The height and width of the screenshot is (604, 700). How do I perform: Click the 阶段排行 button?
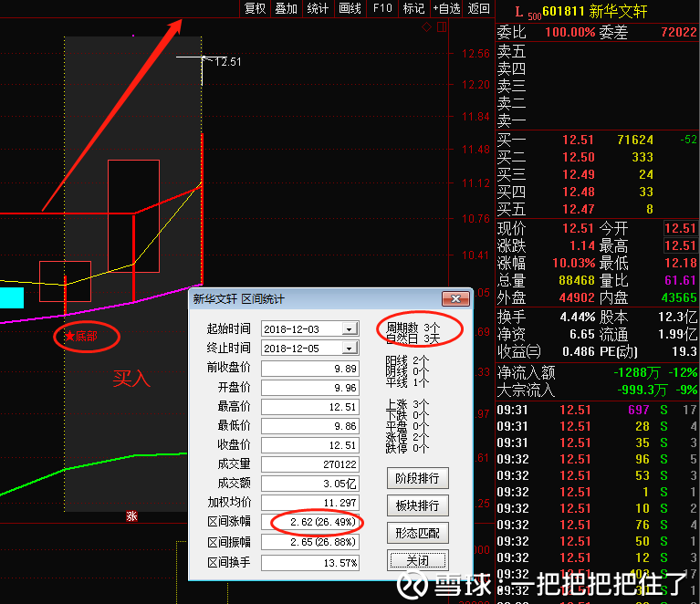[x=417, y=479]
